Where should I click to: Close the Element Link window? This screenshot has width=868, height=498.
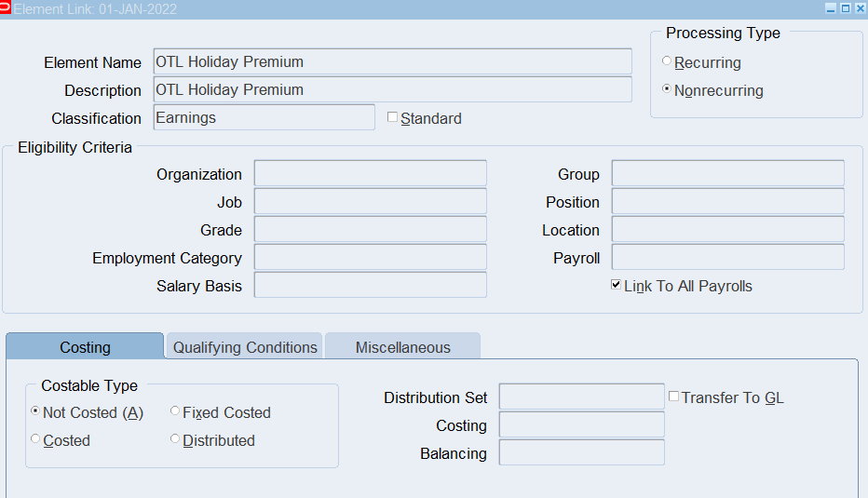pyautogui.click(x=860, y=8)
